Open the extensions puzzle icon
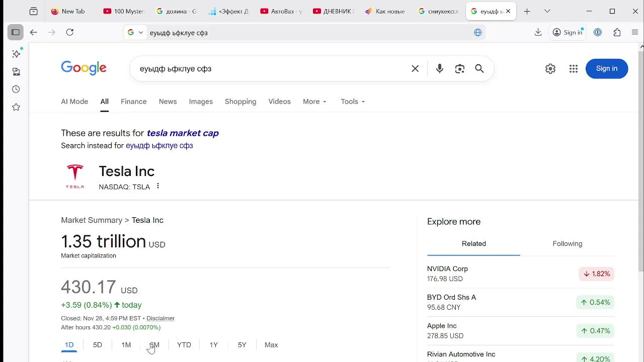This screenshot has width=644, height=362. click(x=617, y=32)
